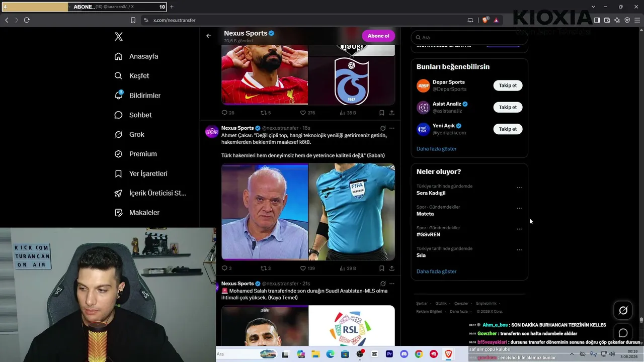Screen dimensions: 644x362
Task: Follow Asist Analiz with Takip et
Action: click(x=508, y=107)
